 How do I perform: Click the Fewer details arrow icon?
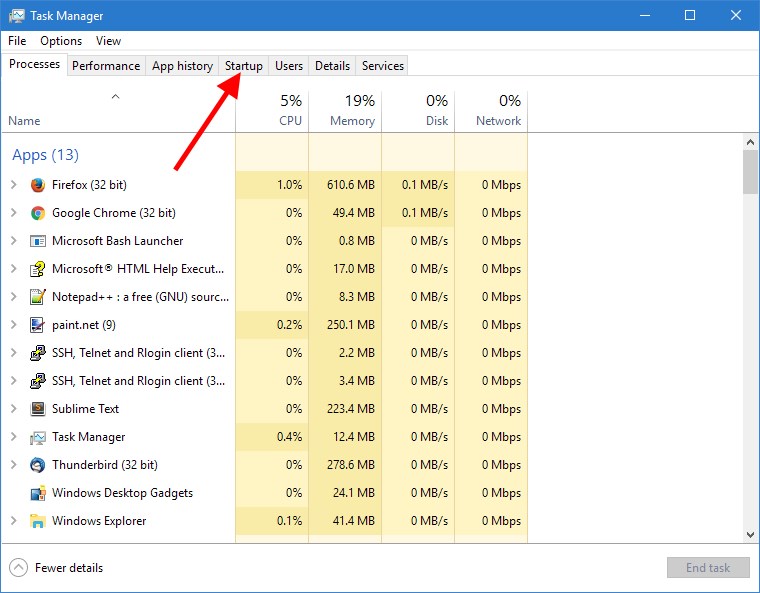[18, 568]
